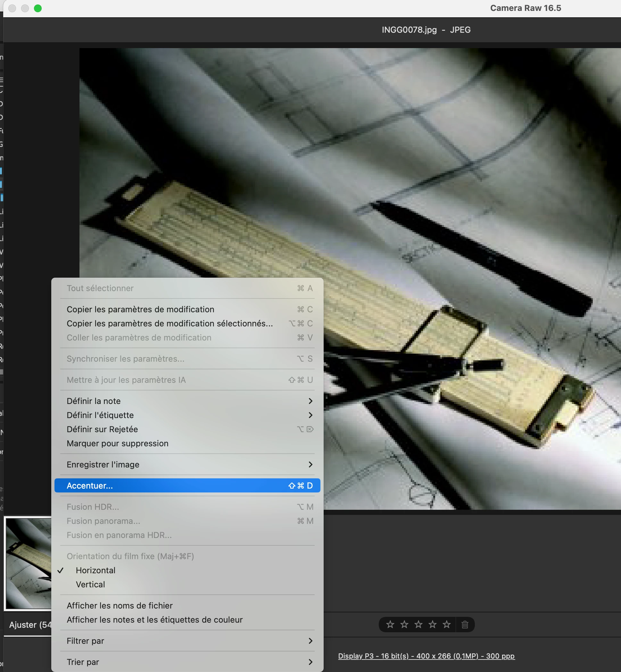Click the first rating star
Viewport: 621px width, 672px height.
pos(390,624)
